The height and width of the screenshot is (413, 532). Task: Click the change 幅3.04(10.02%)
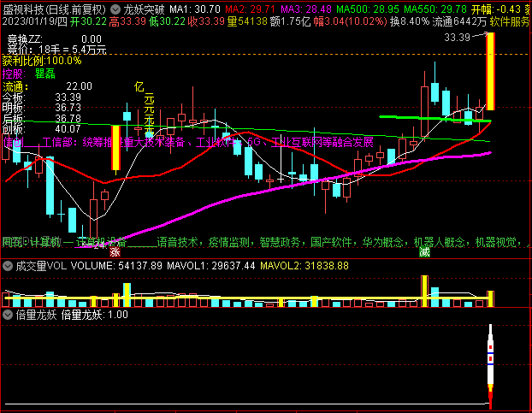350,21
